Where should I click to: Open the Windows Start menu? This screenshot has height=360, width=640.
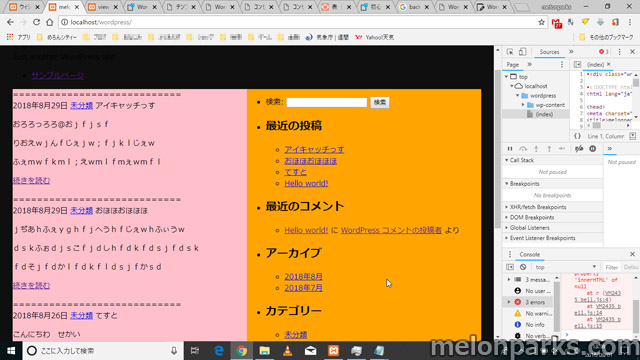pos(11,351)
